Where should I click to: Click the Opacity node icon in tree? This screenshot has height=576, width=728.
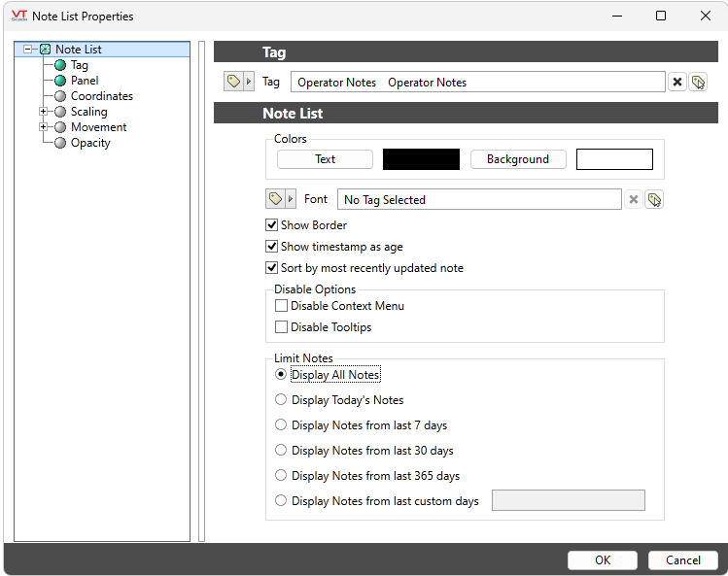coord(60,143)
